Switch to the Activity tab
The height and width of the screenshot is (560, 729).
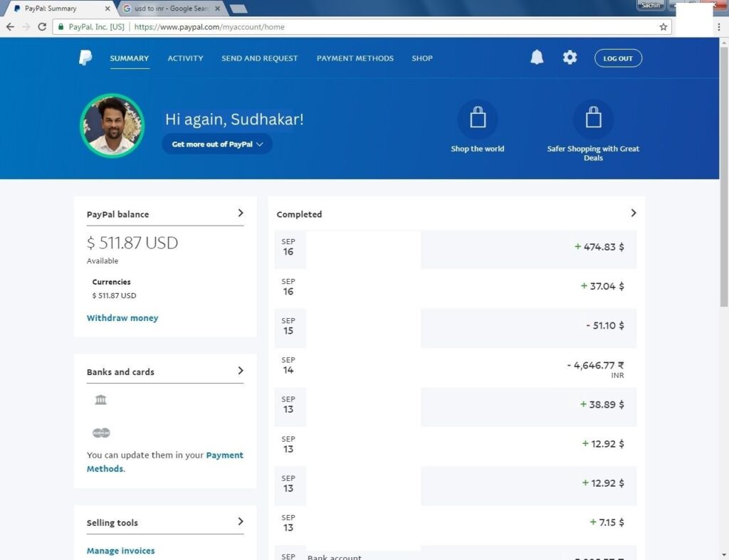coord(185,58)
